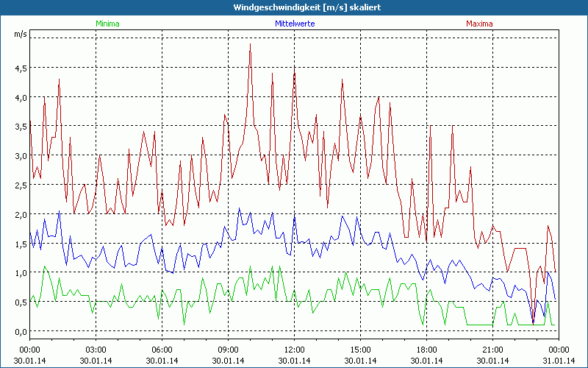
Task: Click the chart title Windgeschwindigkeit [m/s] skaliert
Action: click(x=294, y=7)
